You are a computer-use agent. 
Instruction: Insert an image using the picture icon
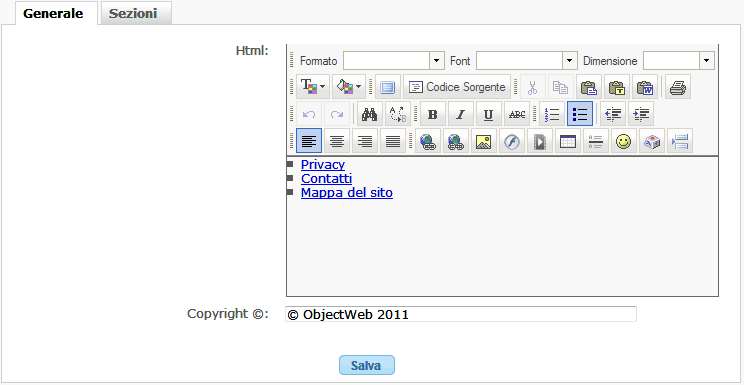[484, 141]
